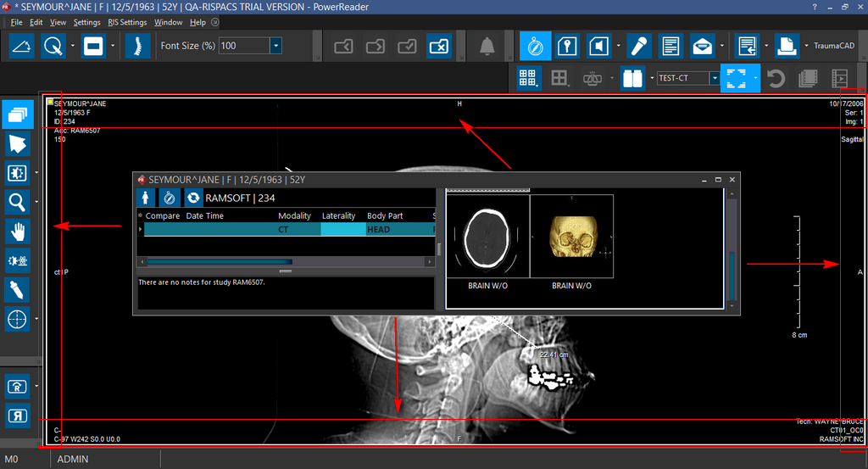Select the CT HEAD study row
The width and height of the screenshot is (868, 469).
288,229
